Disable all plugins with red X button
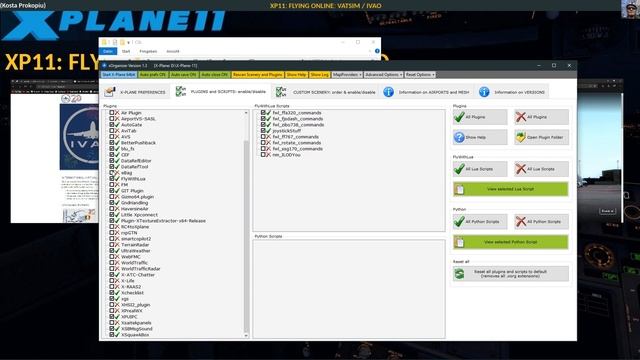This screenshot has width=640, height=360. [x=541, y=117]
